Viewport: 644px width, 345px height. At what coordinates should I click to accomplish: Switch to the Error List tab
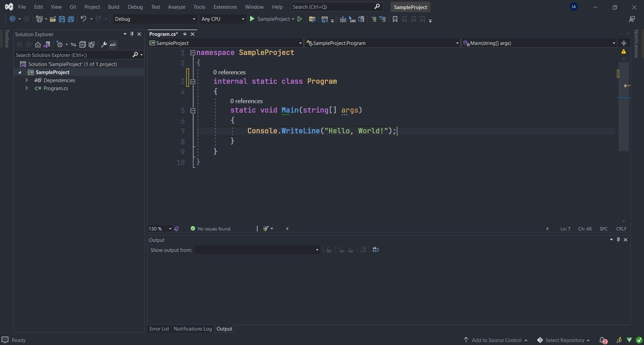point(159,329)
